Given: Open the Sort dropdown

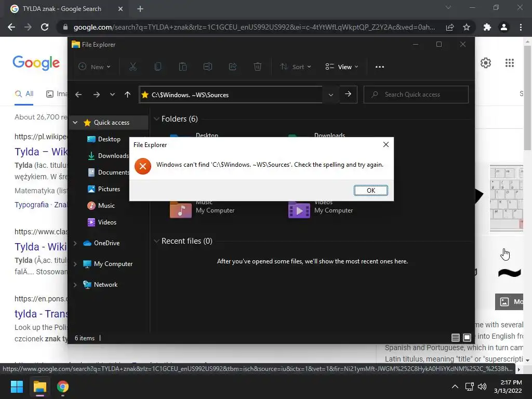Looking at the screenshot, I should (295, 67).
